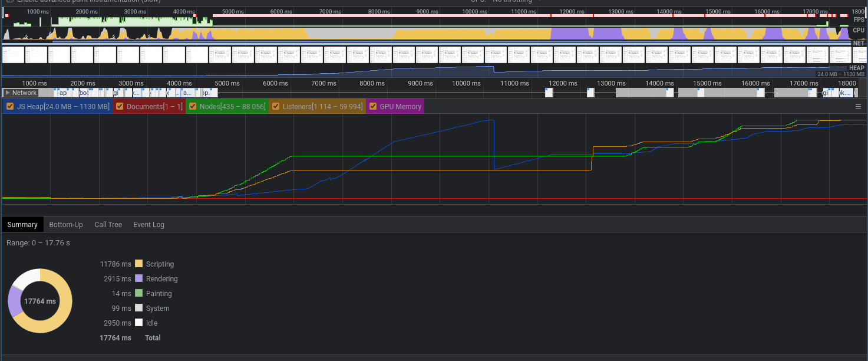Screen dimensions: 868x361
Task: Click 13000 ms marker above Network track
Action: [x=610, y=83]
